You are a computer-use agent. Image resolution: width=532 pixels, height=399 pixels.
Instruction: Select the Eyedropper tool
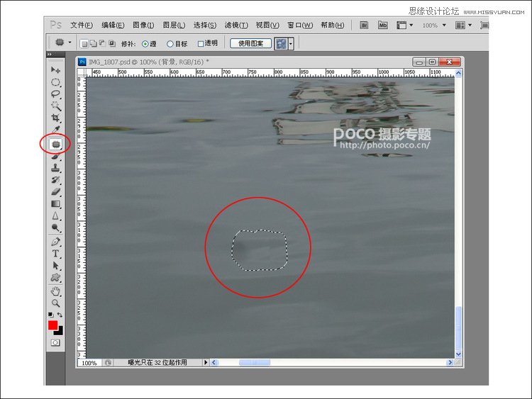(x=55, y=130)
